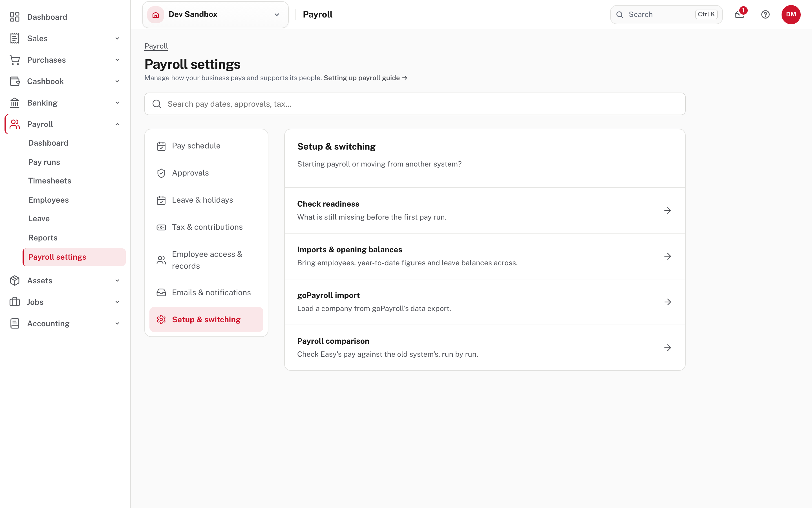The image size is (812, 508).
Task: Click the arrow on Imports & opening balances
Action: pyautogui.click(x=667, y=256)
